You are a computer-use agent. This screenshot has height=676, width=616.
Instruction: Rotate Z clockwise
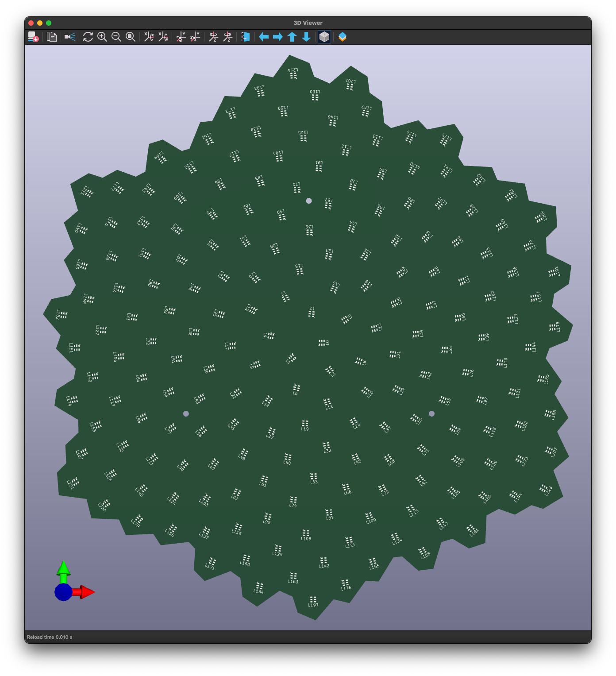tap(214, 37)
